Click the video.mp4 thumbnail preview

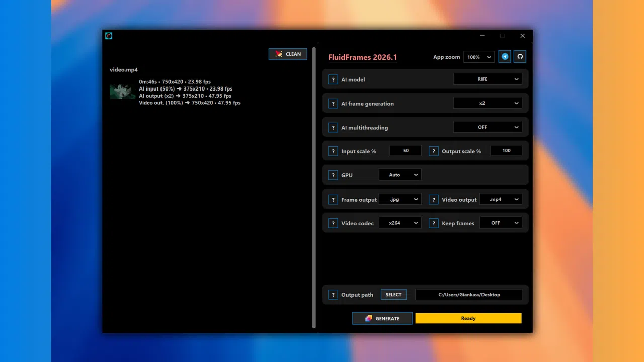122,92
